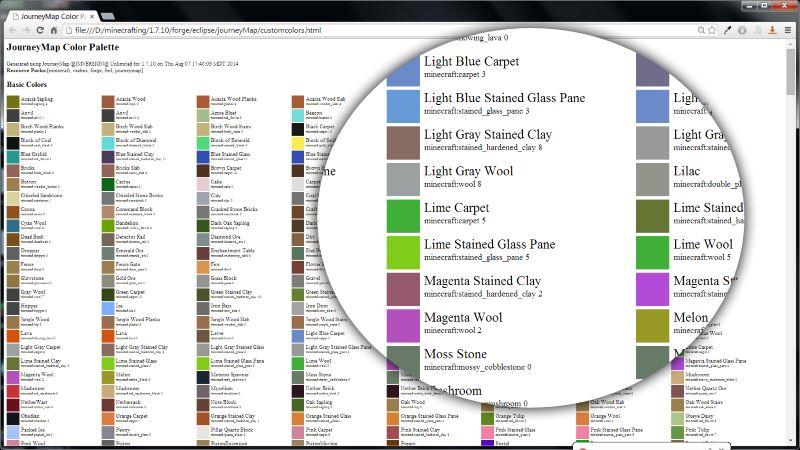Click the Orange Tulip color swatch
Image resolution: width=800 pixels, height=450 pixels.
[x=488, y=418]
